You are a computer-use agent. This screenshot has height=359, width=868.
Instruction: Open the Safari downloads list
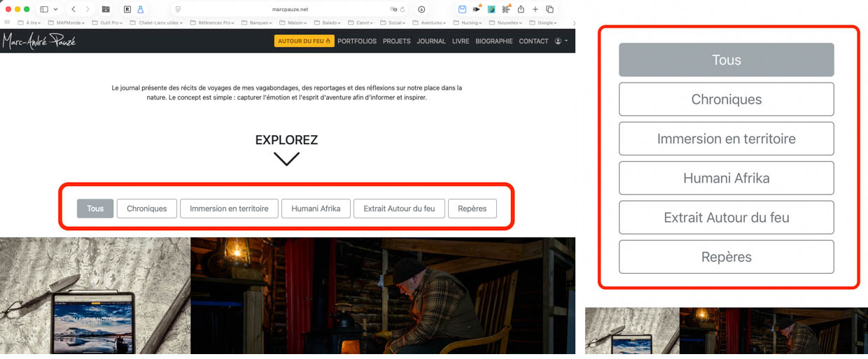[x=421, y=9]
